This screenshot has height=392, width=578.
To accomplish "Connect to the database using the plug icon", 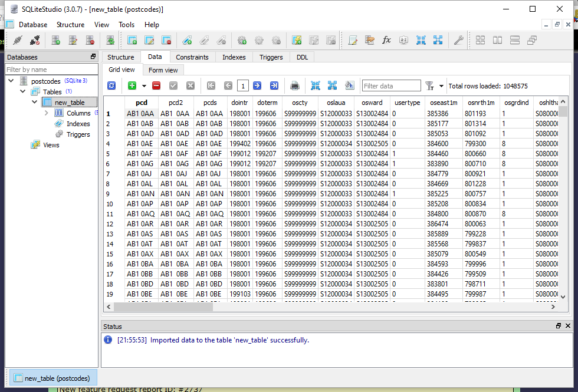I will [17, 40].
